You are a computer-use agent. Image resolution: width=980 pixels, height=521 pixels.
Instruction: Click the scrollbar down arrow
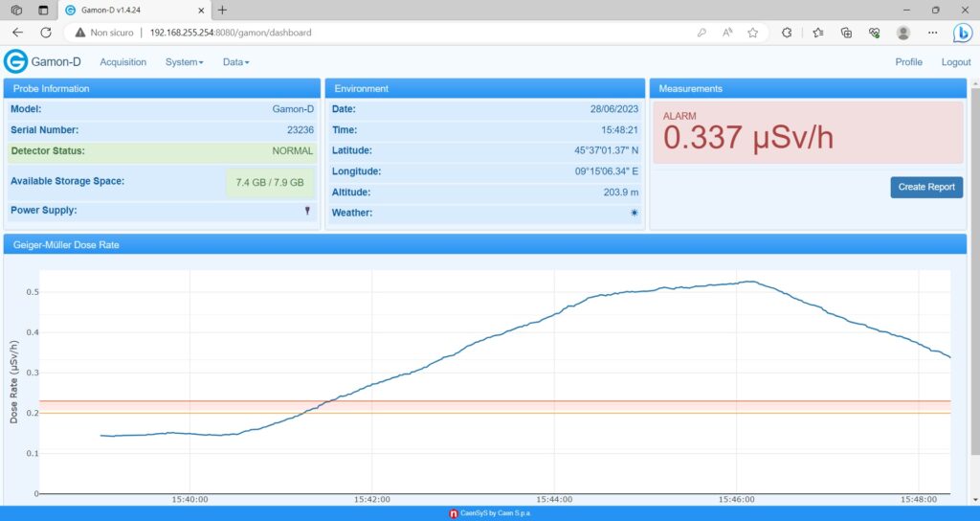pos(974,500)
